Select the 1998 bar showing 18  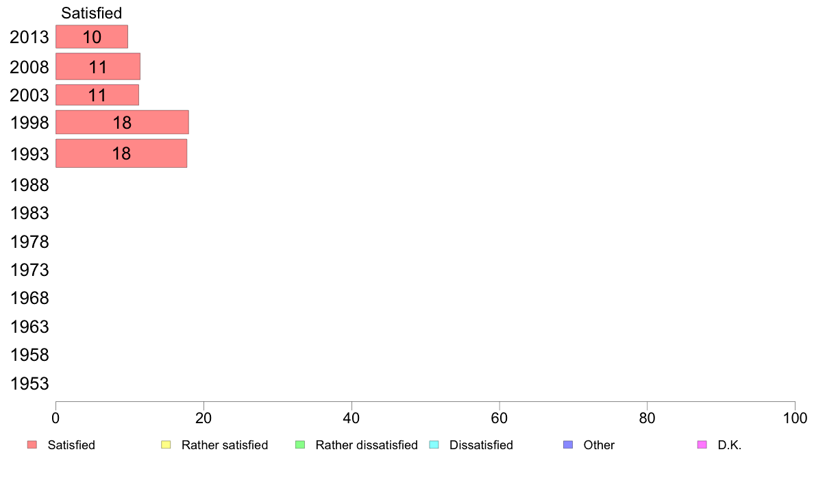tap(122, 122)
